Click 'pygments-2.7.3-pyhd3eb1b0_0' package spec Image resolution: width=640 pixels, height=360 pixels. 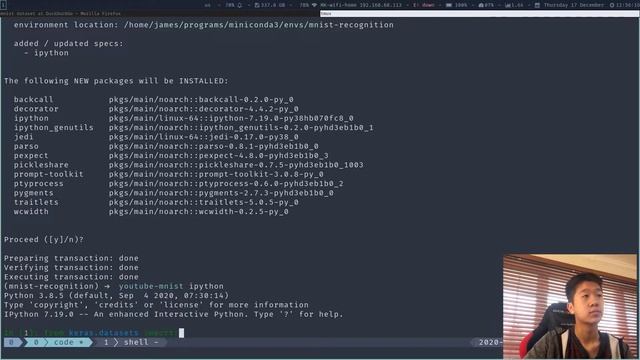pos(266,193)
